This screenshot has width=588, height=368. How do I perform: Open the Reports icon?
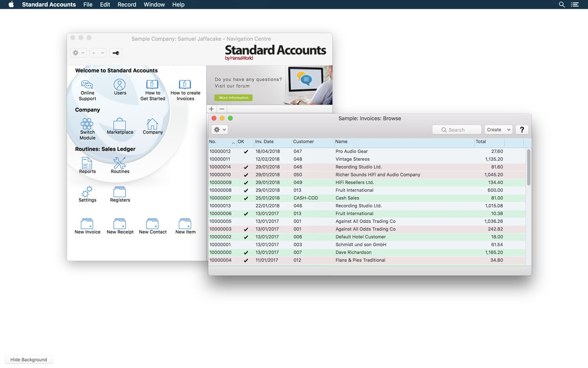pos(87,163)
